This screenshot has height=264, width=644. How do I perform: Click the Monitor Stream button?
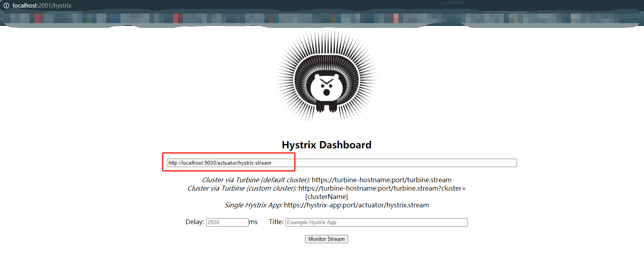(x=327, y=239)
